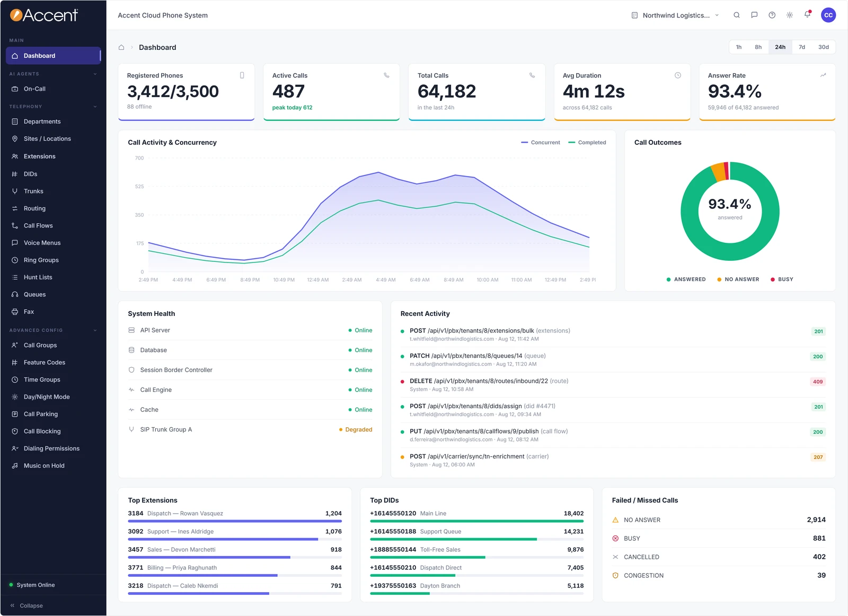Select the 8h time range
The image size is (848, 616).
pyautogui.click(x=758, y=47)
